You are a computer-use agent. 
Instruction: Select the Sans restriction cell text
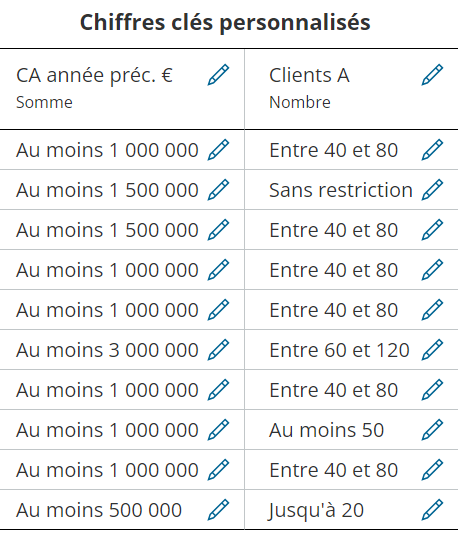tap(341, 190)
